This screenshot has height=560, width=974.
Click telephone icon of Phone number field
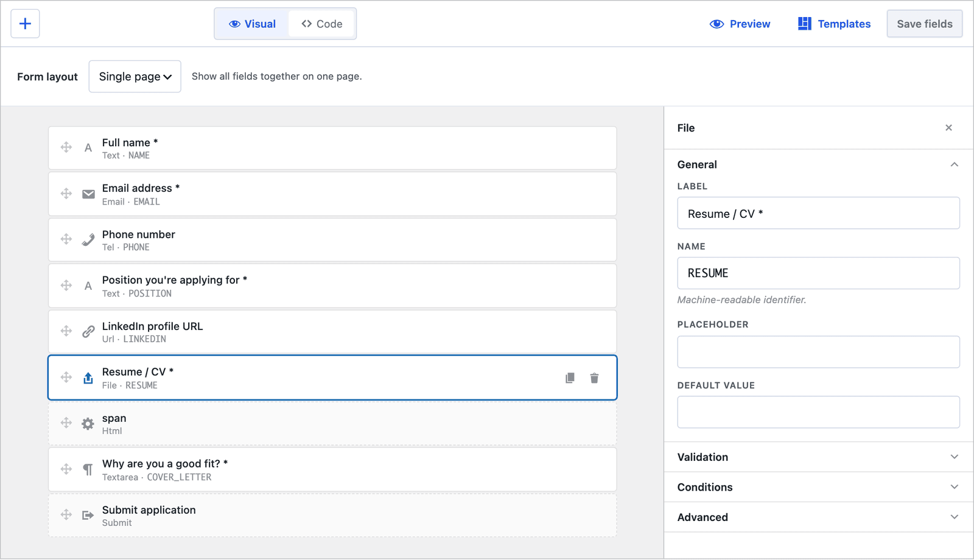pyautogui.click(x=88, y=240)
